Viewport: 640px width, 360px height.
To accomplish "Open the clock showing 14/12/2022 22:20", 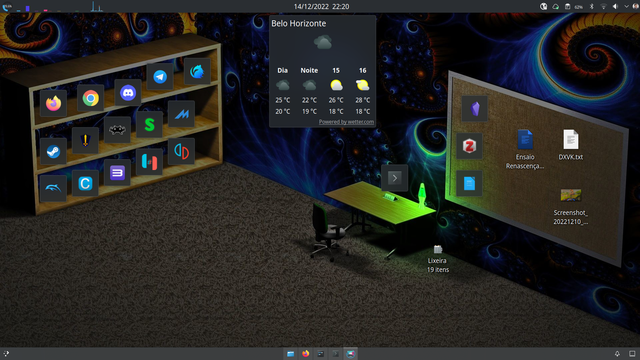I will [x=321, y=7].
